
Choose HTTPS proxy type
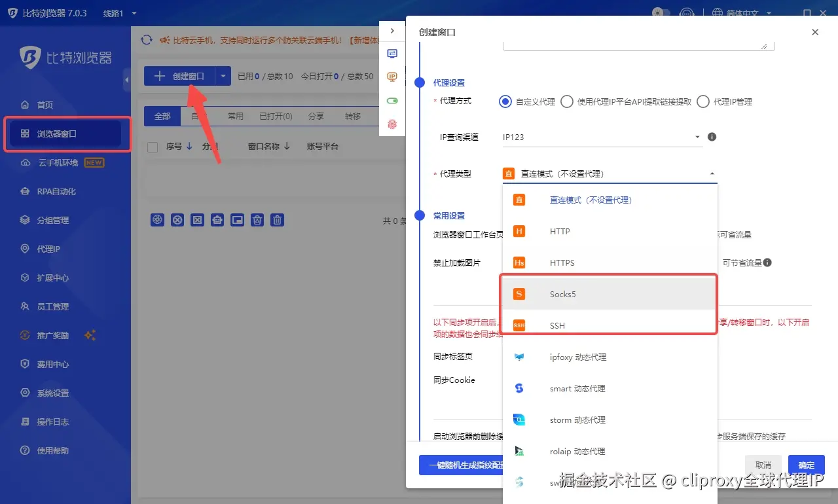click(x=610, y=263)
